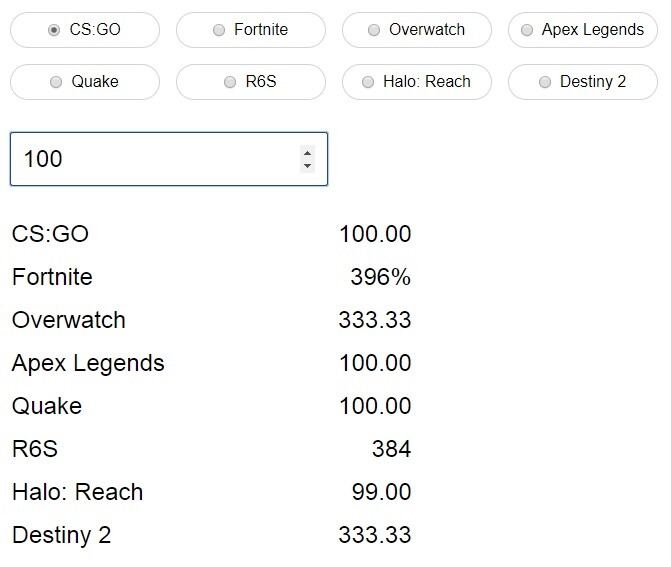Click the CS:GO label in the results list
The image size is (671, 567).
[50, 234]
